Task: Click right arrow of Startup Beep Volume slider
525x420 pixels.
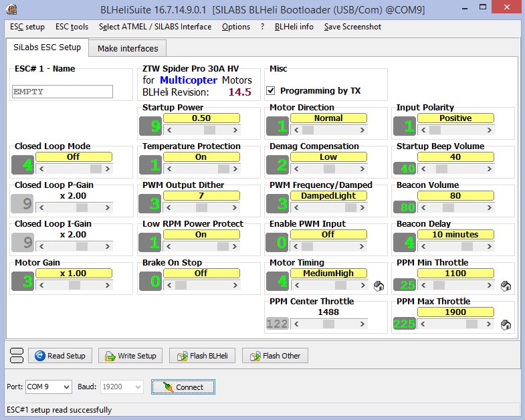Action: [x=490, y=169]
